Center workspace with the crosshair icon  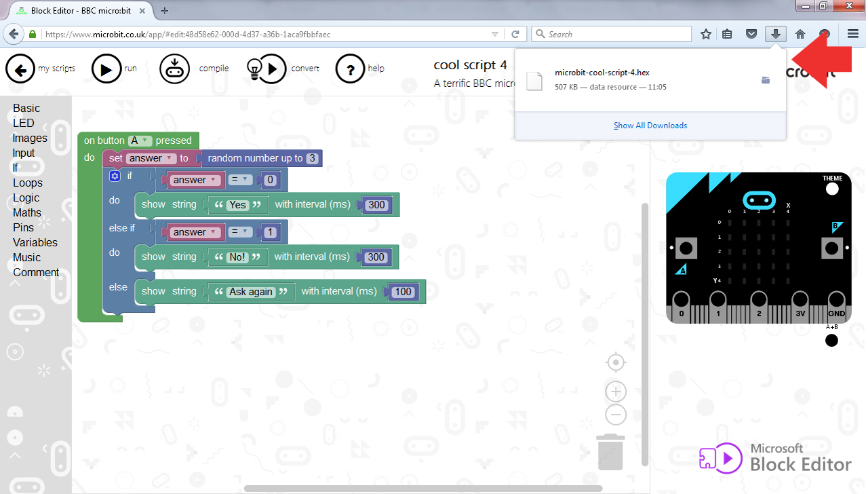pyautogui.click(x=616, y=363)
